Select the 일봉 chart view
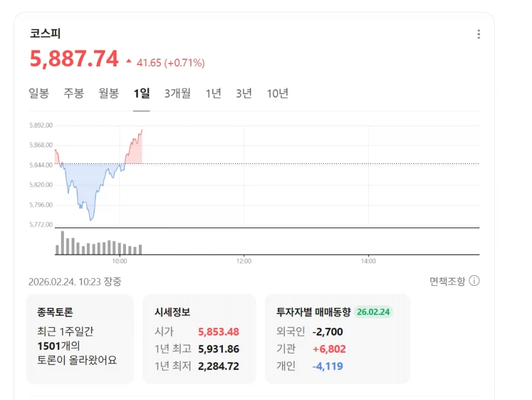Image resolution: width=532 pixels, height=400 pixels. tap(38, 93)
